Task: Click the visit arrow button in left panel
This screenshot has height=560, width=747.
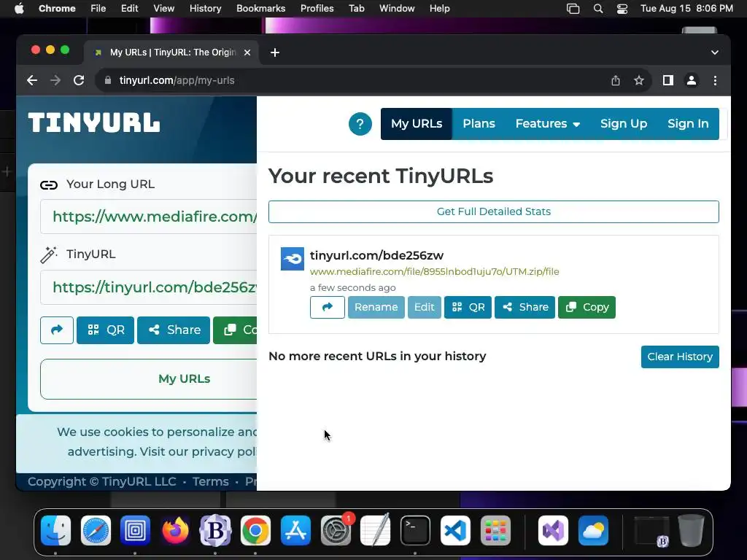Action: [57, 330]
